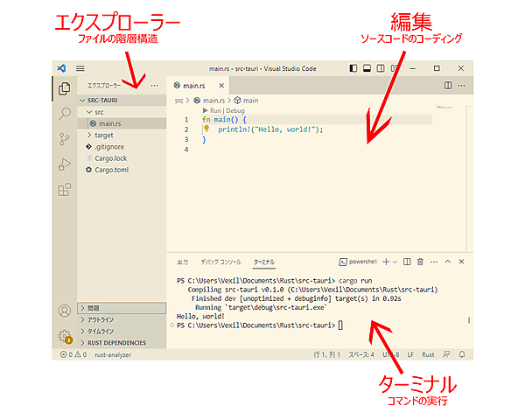The width and height of the screenshot is (525, 420).
Task: Click the Accounts icon in activity bar
Action: 64,311
